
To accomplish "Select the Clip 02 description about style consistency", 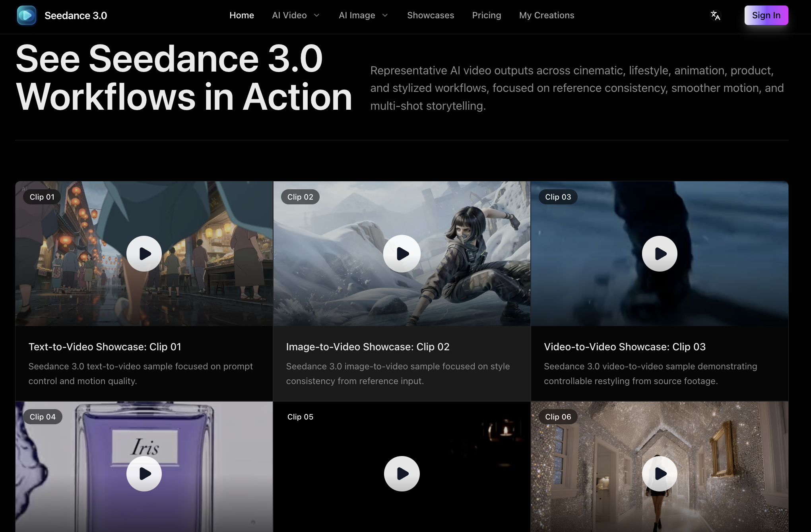I will coord(398,374).
